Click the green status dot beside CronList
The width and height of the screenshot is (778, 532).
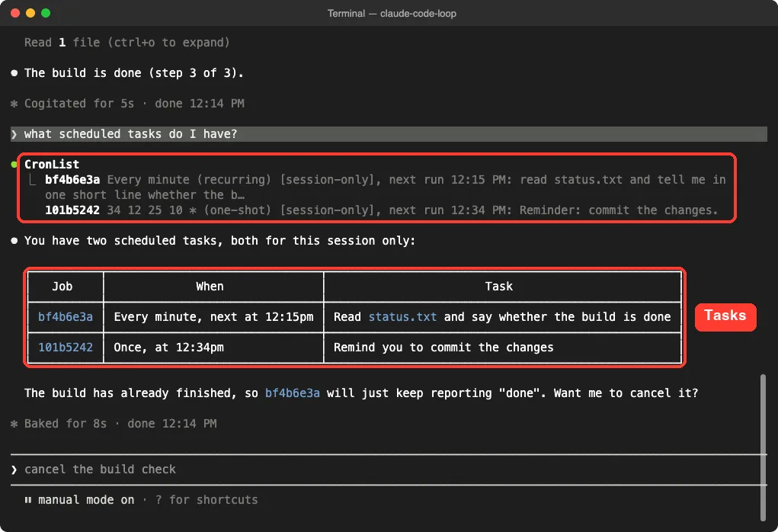tap(14, 165)
